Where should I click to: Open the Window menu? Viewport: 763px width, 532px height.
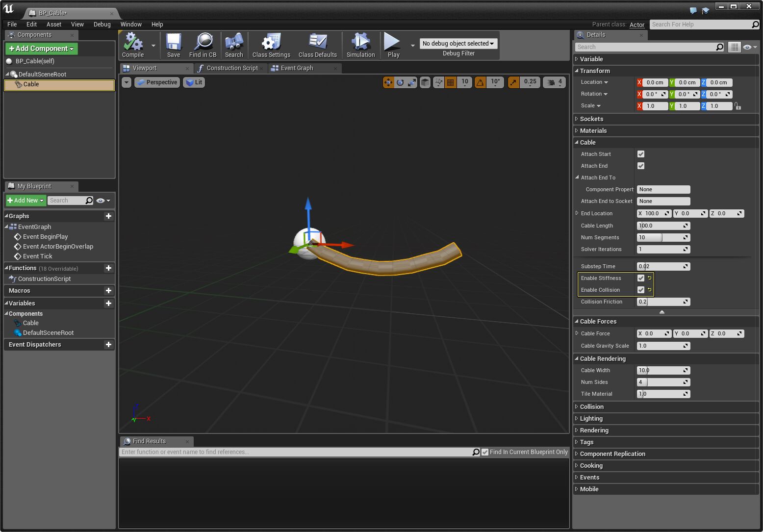(x=131, y=25)
